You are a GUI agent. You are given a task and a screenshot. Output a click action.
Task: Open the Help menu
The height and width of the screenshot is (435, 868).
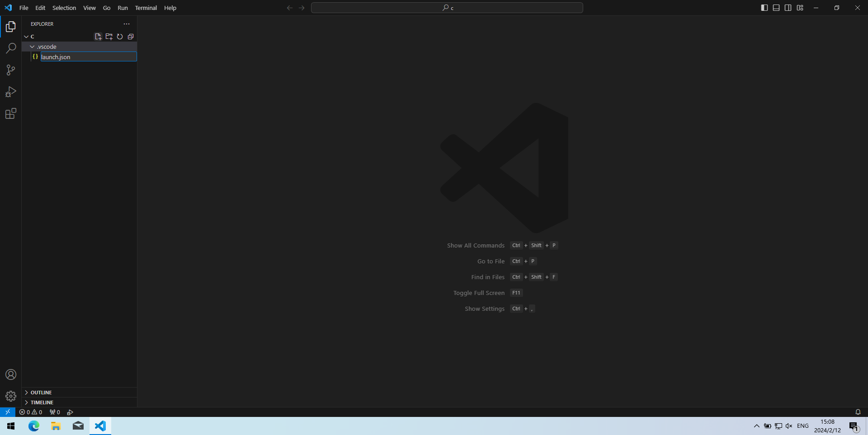click(170, 8)
